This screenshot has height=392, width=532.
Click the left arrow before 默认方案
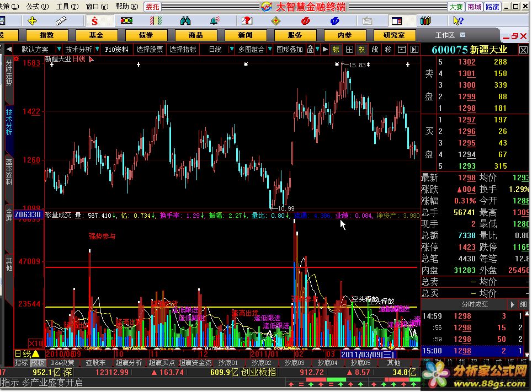click(x=8, y=50)
